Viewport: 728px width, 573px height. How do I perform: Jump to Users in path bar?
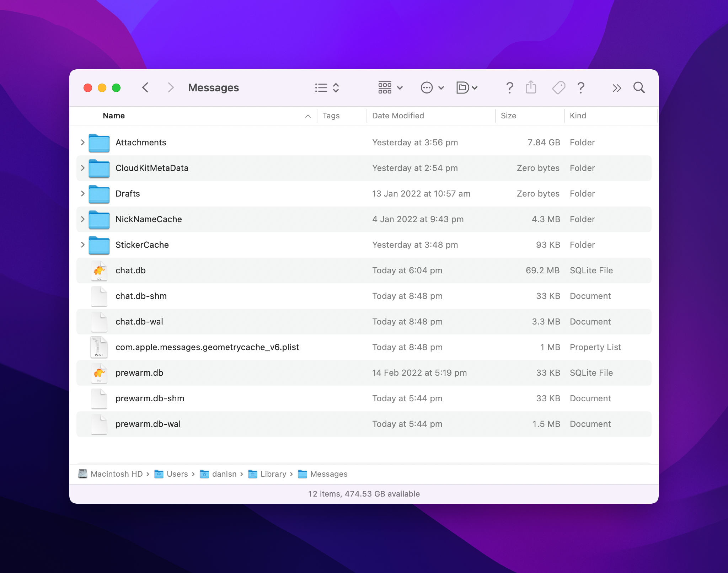point(177,474)
